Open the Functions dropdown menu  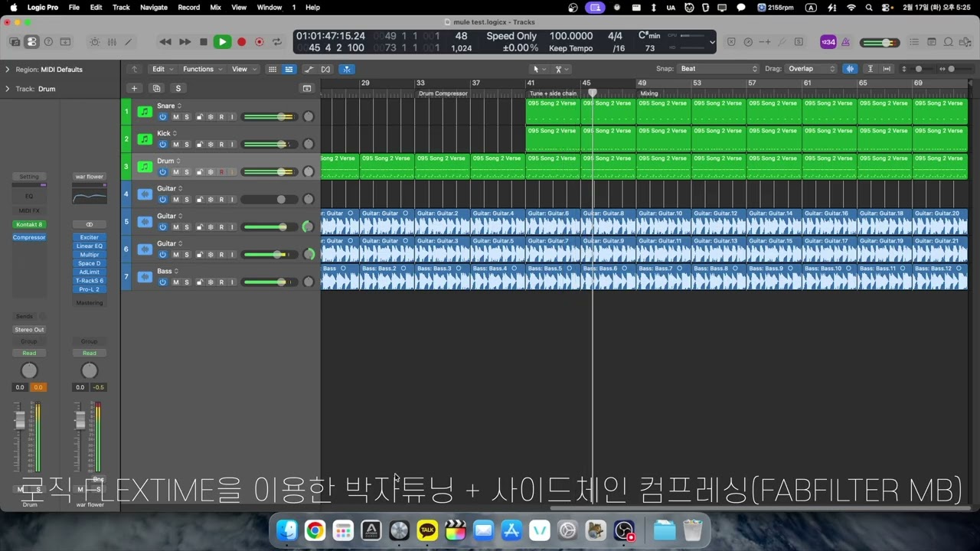pos(202,69)
